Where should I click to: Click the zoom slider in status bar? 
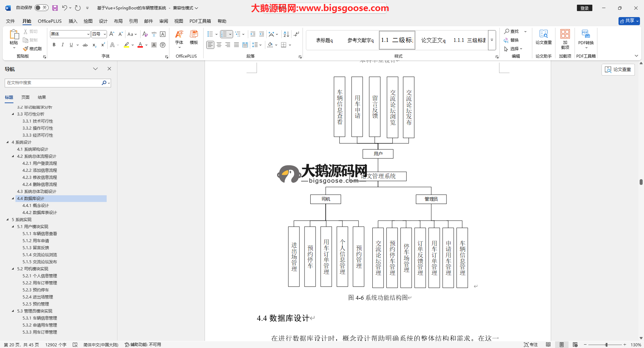(x=606, y=345)
